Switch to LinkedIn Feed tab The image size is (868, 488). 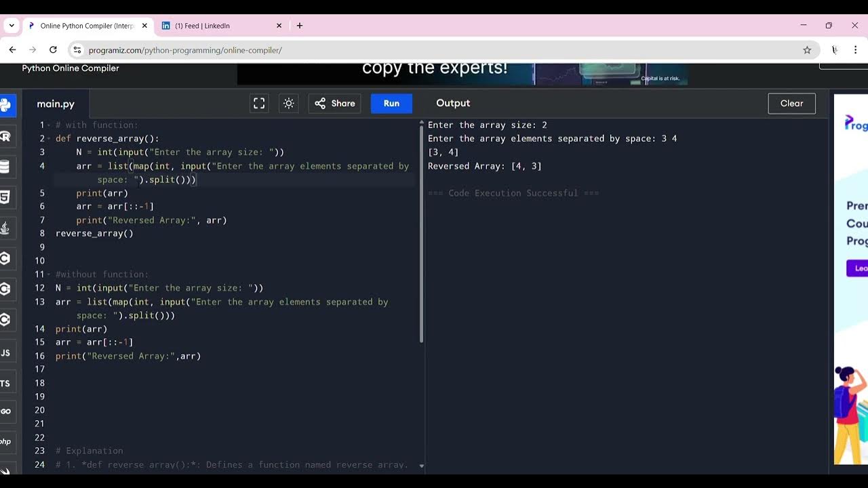pos(221,26)
